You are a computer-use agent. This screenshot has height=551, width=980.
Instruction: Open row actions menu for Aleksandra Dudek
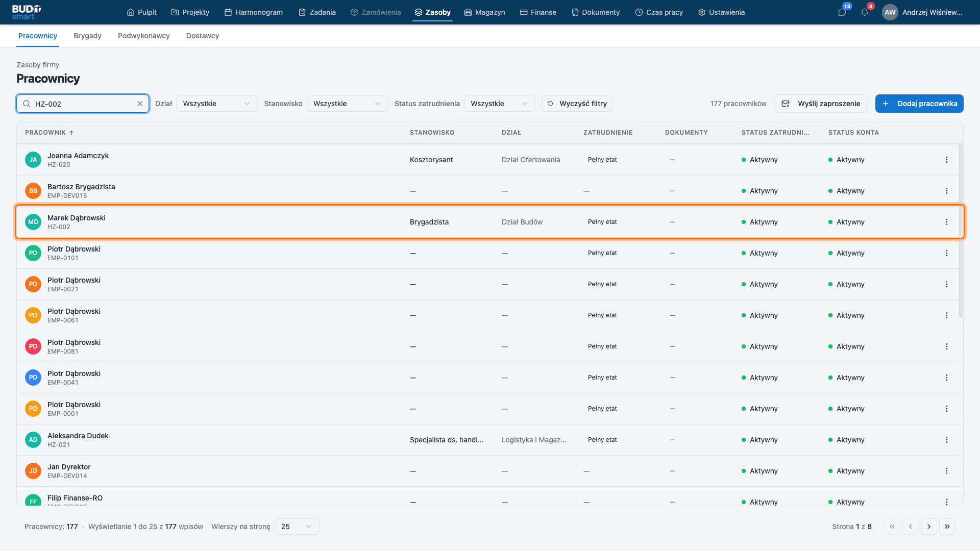point(947,440)
